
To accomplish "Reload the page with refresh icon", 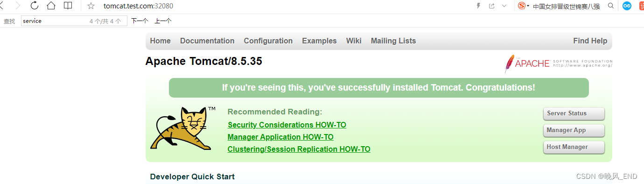I will 35,6.
